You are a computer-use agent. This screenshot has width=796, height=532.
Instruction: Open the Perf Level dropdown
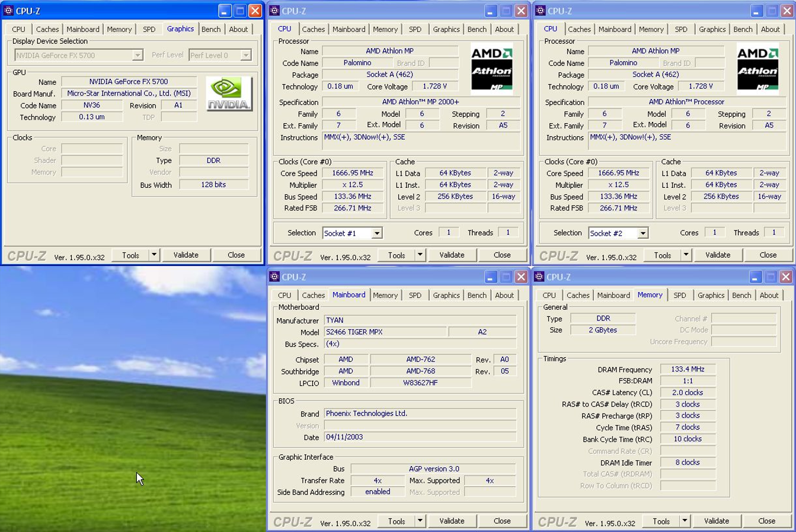(x=246, y=55)
